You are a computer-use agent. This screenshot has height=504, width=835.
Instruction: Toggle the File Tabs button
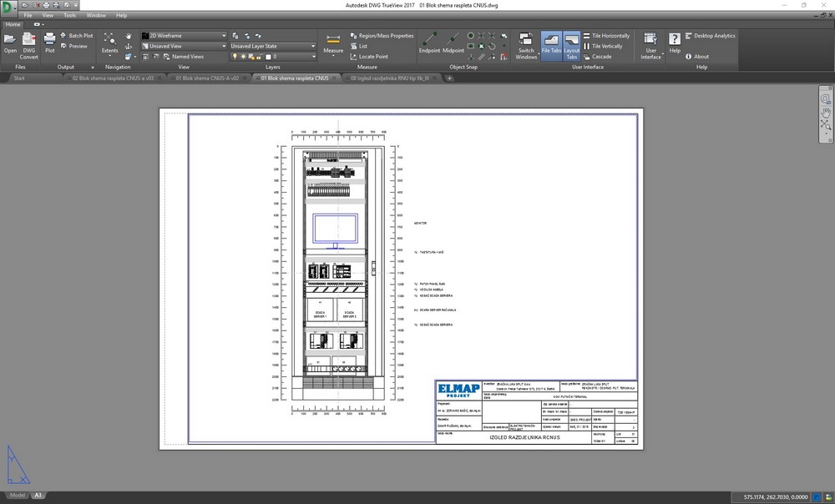point(551,43)
